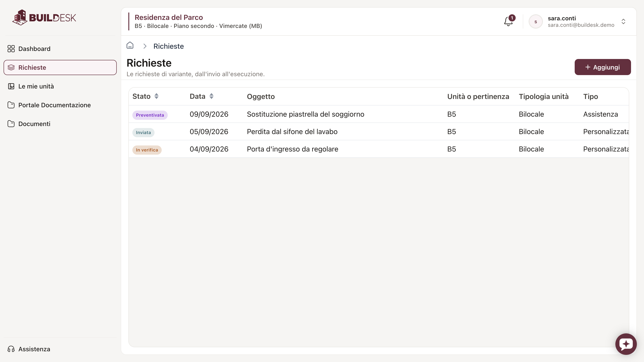
Task: Click Unità o pertinenza column header
Action: [478, 97]
